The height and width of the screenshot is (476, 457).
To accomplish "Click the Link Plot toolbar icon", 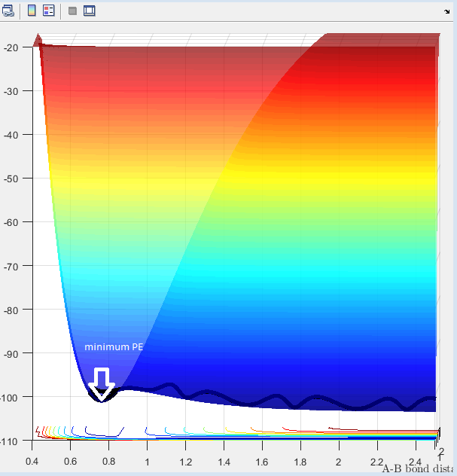I will coord(8,11).
